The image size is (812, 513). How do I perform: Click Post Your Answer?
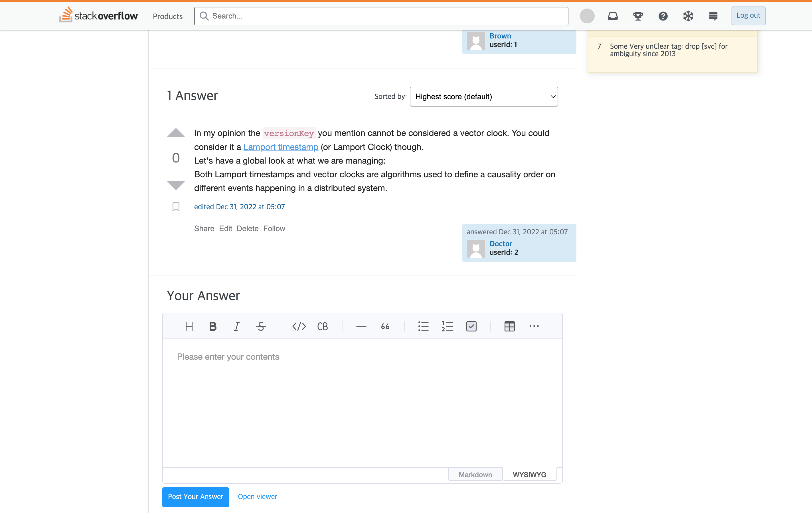click(x=195, y=497)
